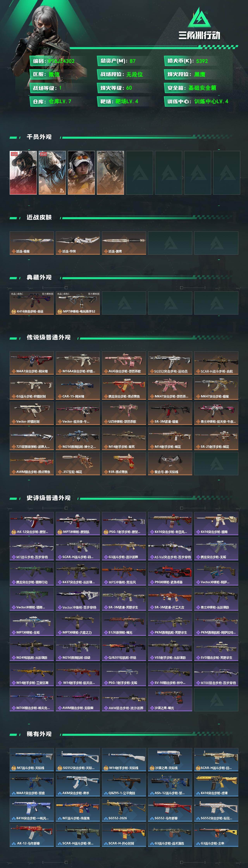
Task: Select the P90冲锋枪-紧急戒备 epic skin
Action: (x=170, y=574)
